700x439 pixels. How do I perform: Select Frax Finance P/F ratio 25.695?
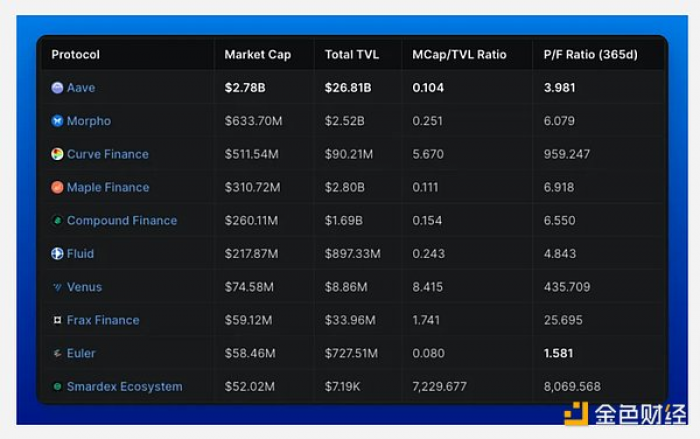(563, 320)
